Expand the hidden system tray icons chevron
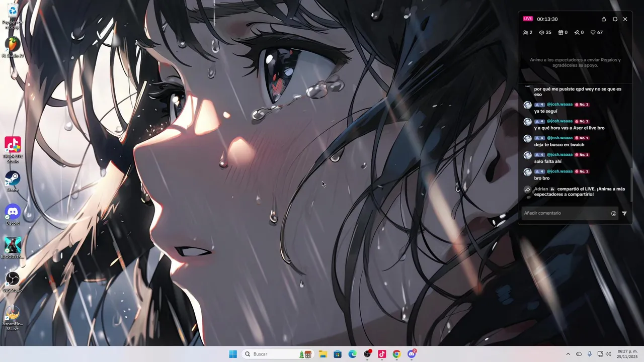 [x=568, y=354]
